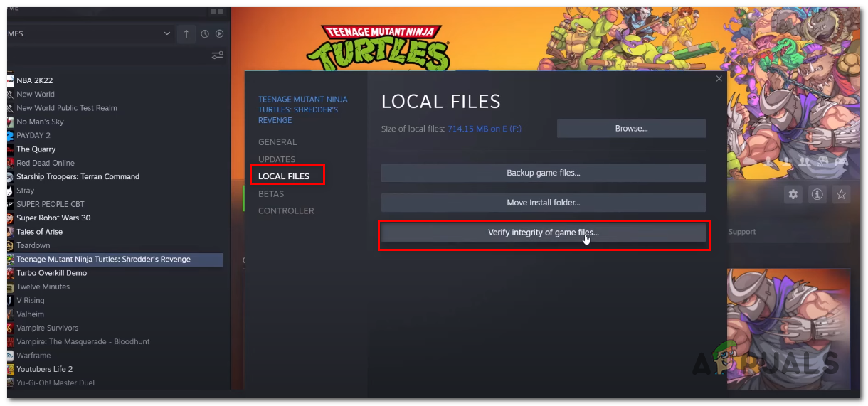Open the game settings gear icon
868x406 pixels.
793,194
